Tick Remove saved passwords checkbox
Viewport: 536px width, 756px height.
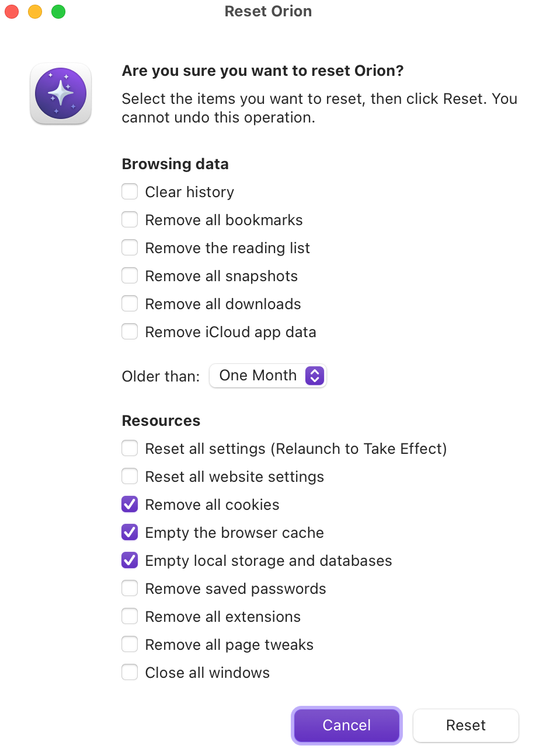point(130,589)
